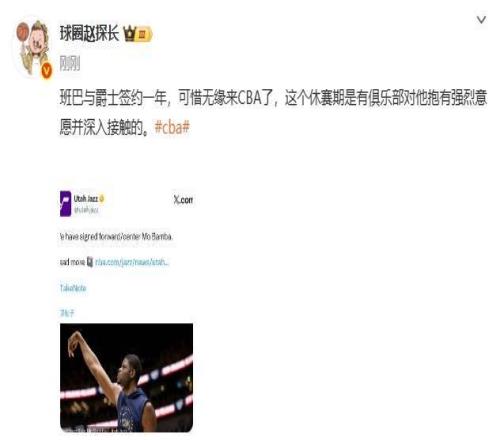Click the signed forward/center Mo Bamba tweet text

click(116, 237)
